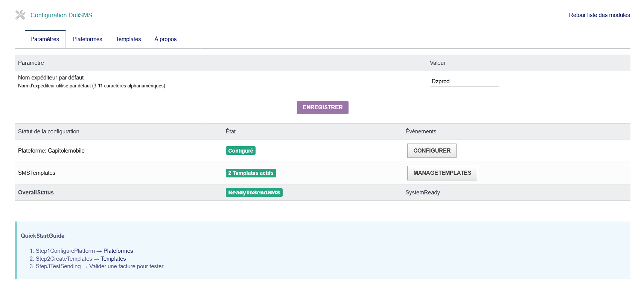Follow the Templates link in QuickStartGuide
The width and height of the screenshot is (644, 304).
(113, 259)
